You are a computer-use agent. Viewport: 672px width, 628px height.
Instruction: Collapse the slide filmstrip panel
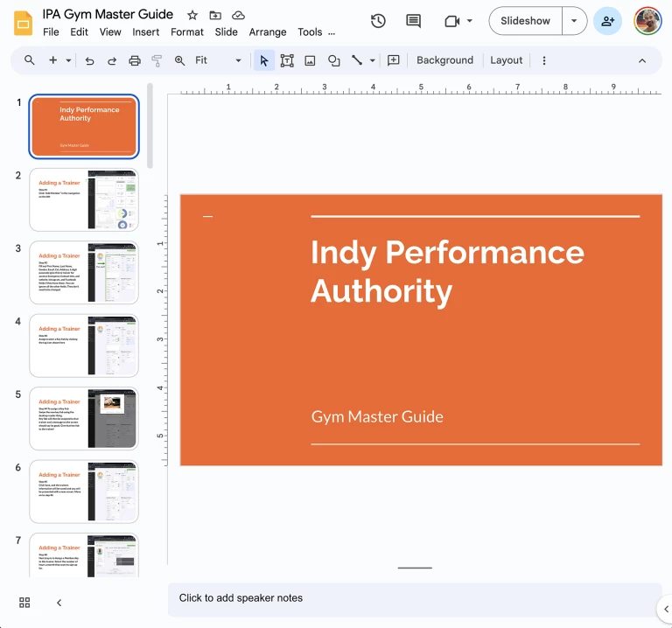(x=59, y=603)
